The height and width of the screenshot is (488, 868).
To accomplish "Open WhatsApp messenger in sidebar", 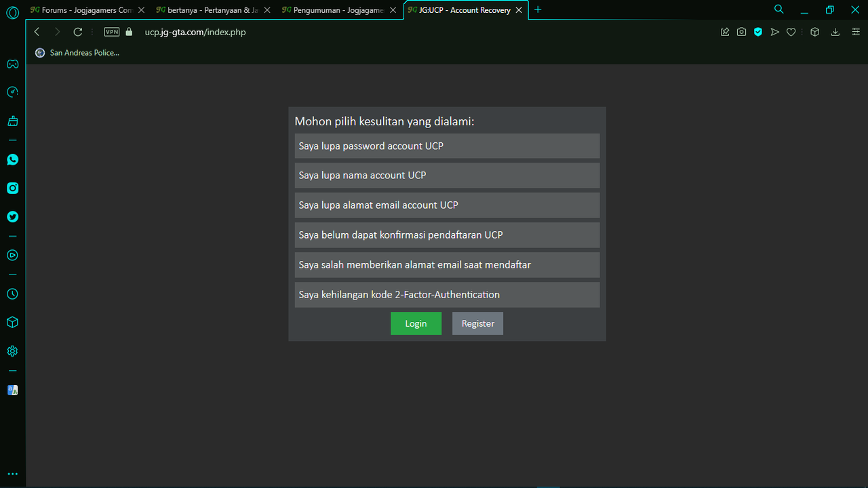I will tap(12, 160).
